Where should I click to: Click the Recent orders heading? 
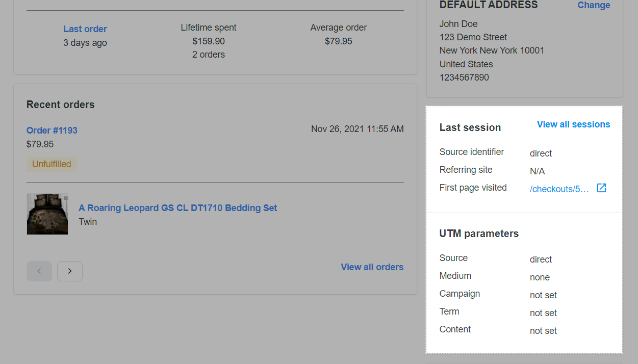pos(61,105)
